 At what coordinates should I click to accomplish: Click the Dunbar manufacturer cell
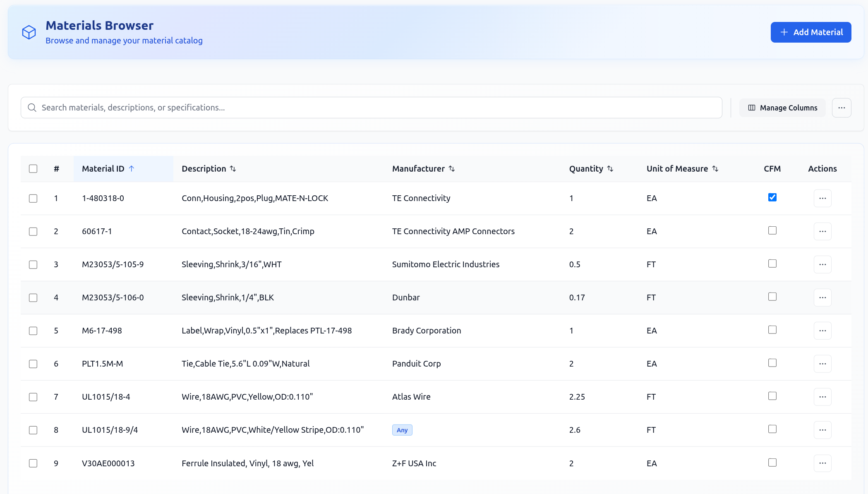click(406, 297)
